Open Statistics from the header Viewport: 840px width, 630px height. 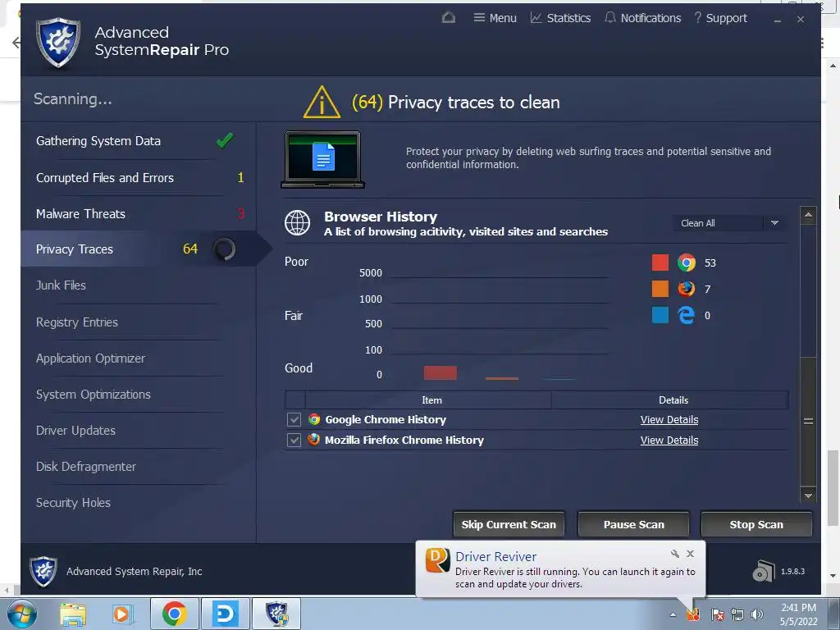(560, 18)
